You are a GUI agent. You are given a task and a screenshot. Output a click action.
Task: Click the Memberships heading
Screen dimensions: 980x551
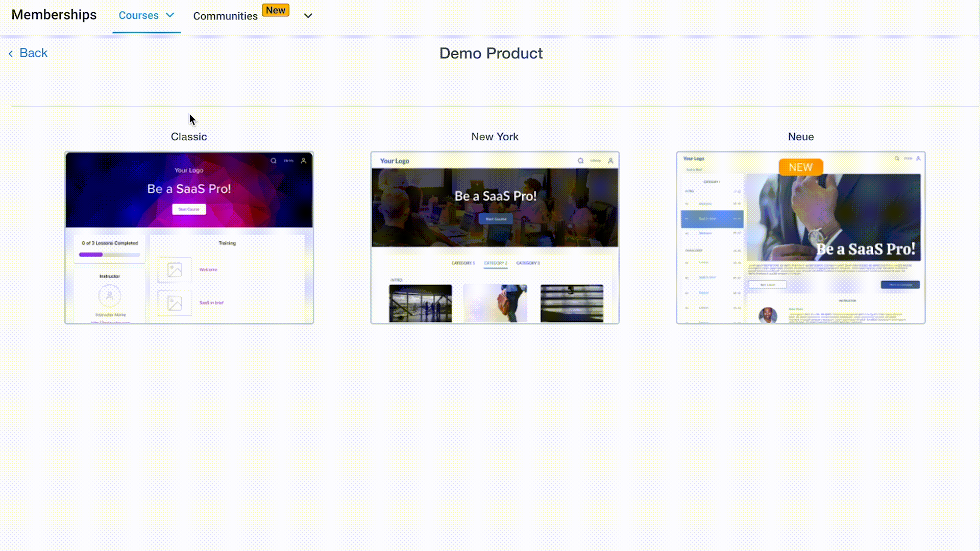coord(54,15)
